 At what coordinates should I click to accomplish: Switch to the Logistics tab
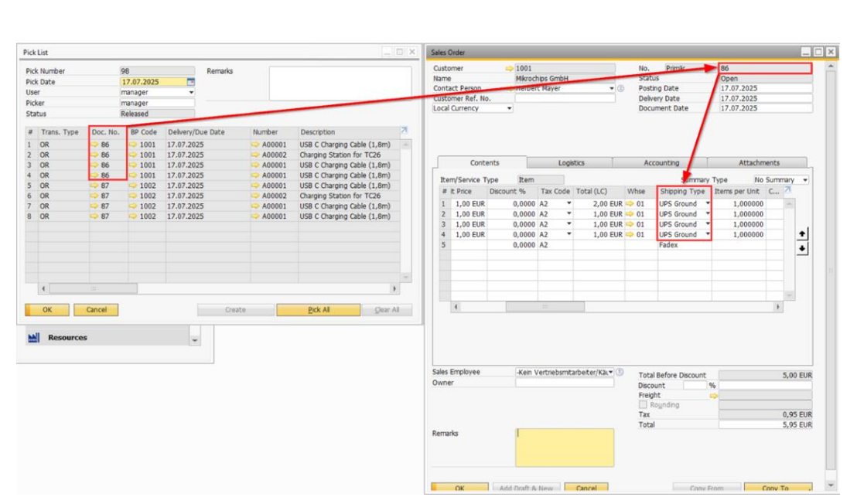pos(571,163)
